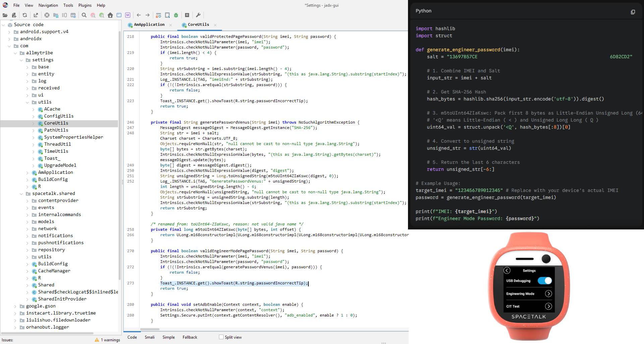
Task: Select ConfigUtils class in tree
Action: (x=59, y=116)
